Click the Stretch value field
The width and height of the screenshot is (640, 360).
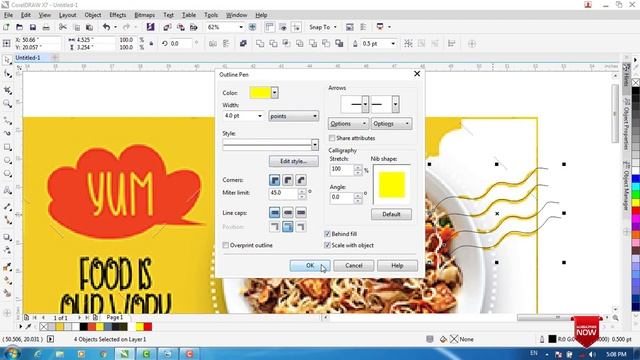[342, 169]
